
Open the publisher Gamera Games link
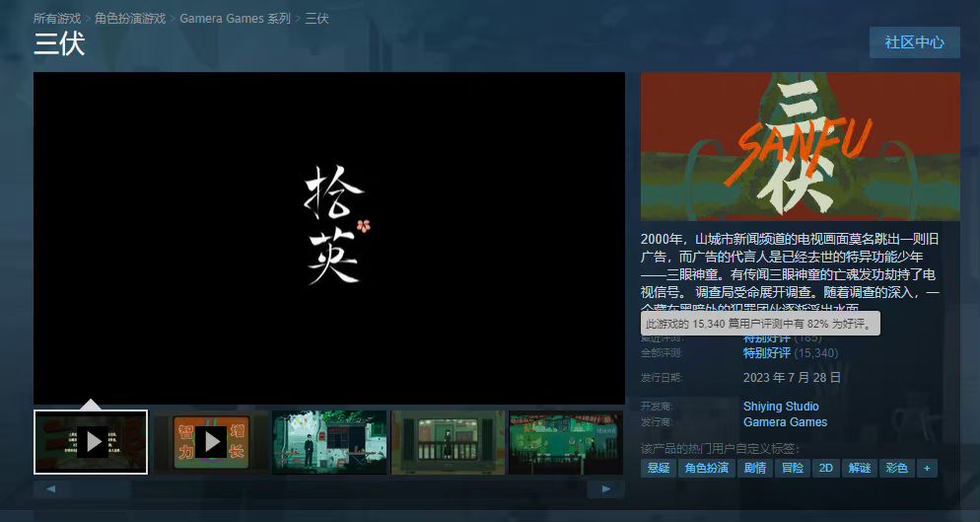(785, 422)
